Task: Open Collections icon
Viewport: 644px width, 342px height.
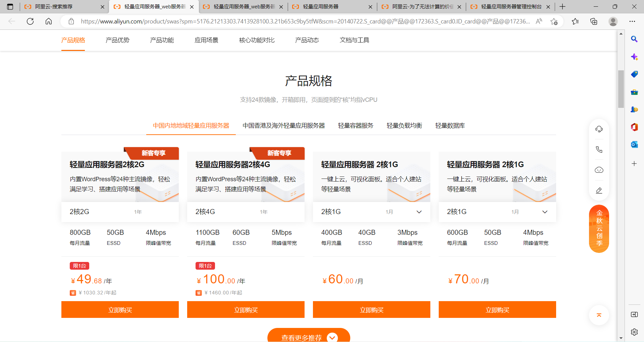Action: tap(594, 21)
